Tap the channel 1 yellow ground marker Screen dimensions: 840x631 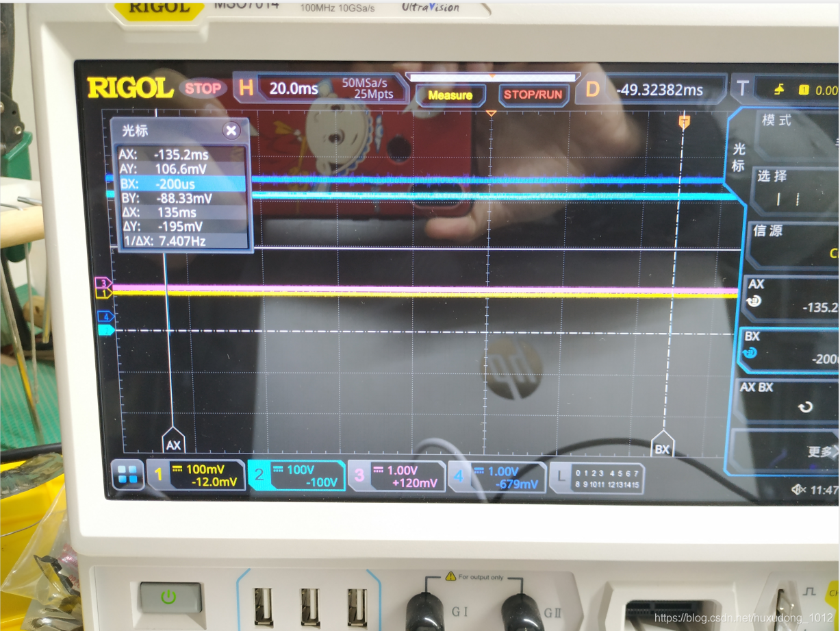[x=103, y=293]
